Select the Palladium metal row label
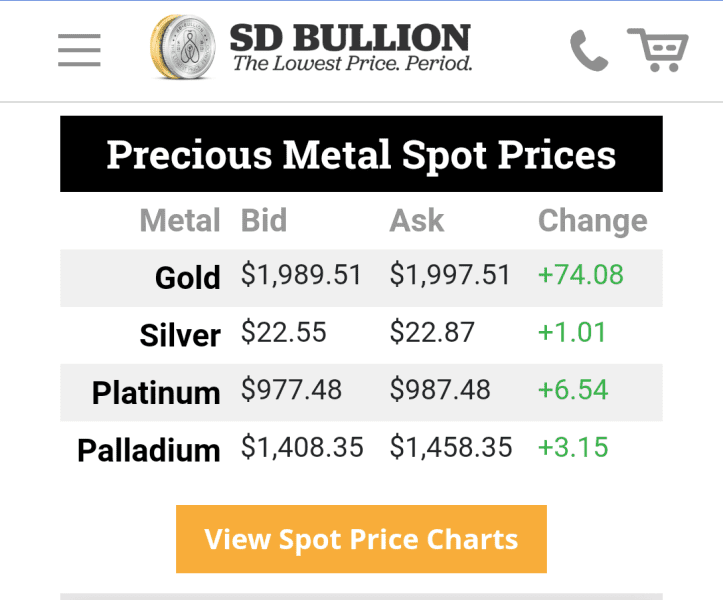723x600 pixels. [149, 450]
